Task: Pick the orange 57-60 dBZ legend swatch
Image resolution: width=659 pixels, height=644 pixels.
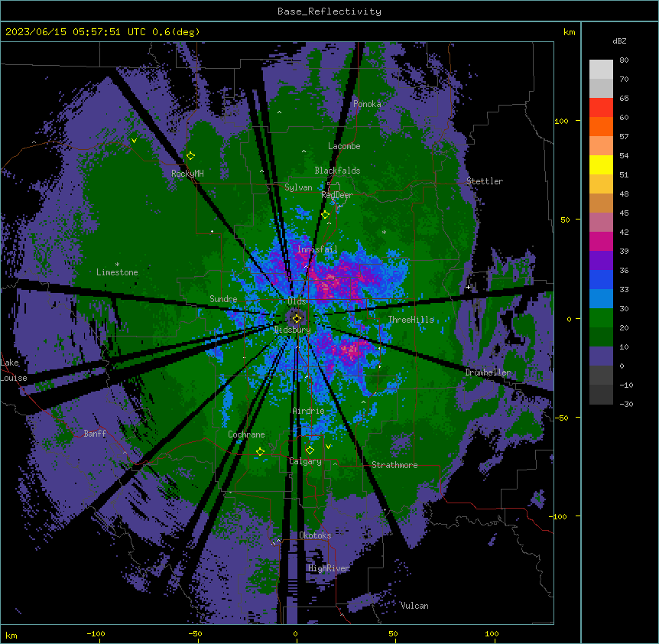Action: [601, 126]
